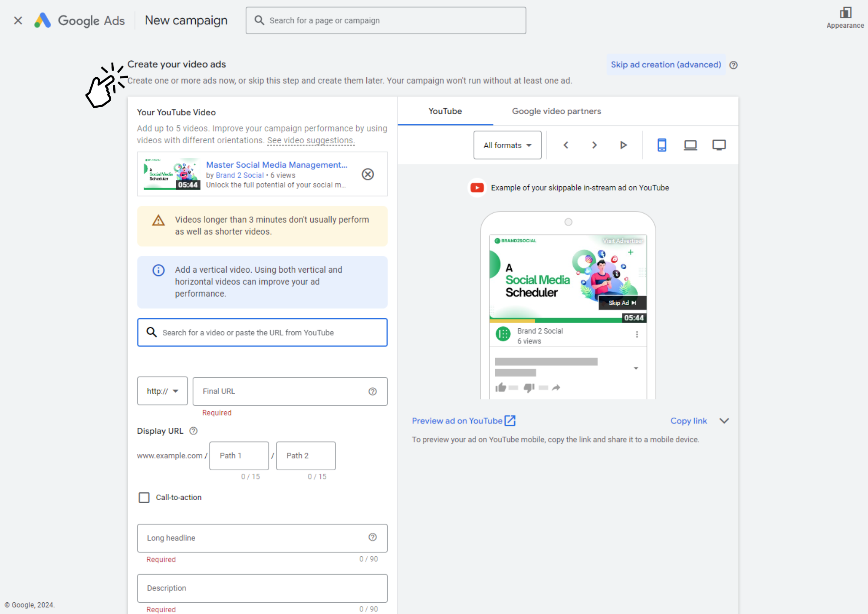The width and height of the screenshot is (868, 614).
Task: Collapse the preview link section chevron
Action: pyautogui.click(x=724, y=421)
